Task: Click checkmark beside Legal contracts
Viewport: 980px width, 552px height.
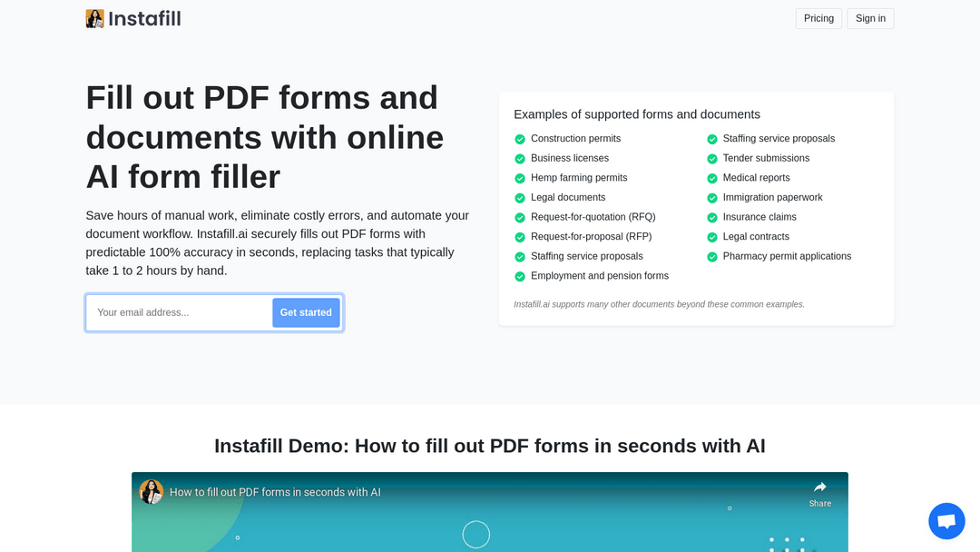Action: click(712, 237)
